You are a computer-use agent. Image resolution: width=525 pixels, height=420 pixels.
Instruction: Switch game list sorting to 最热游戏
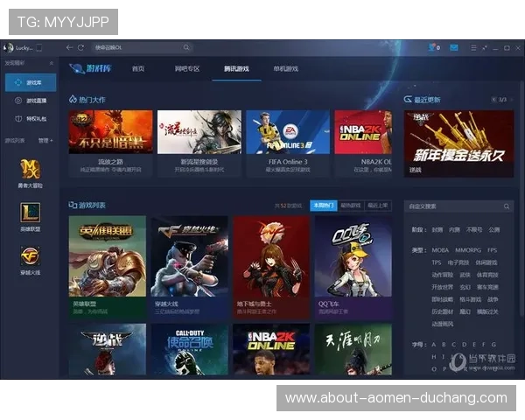click(350, 205)
